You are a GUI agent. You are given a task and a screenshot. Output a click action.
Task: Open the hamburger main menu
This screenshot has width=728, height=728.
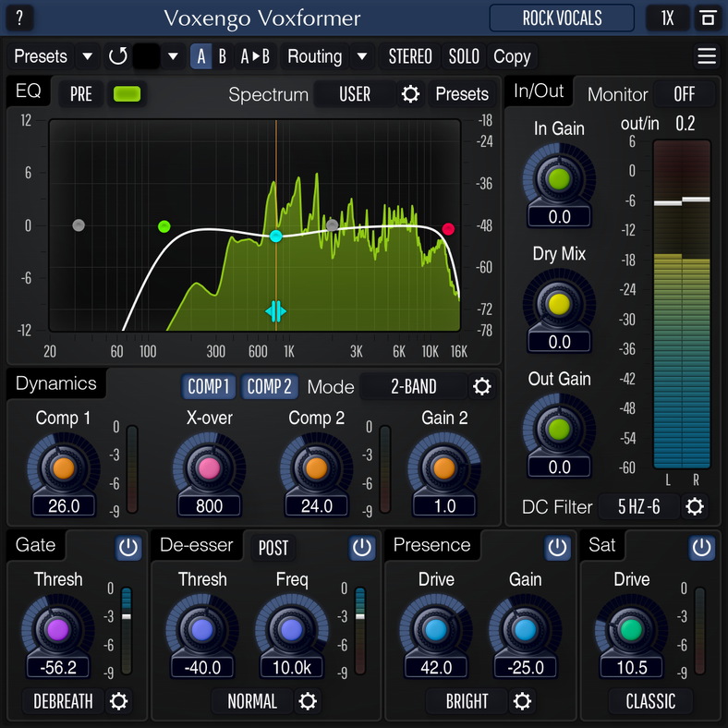click(x=707, y=56)
